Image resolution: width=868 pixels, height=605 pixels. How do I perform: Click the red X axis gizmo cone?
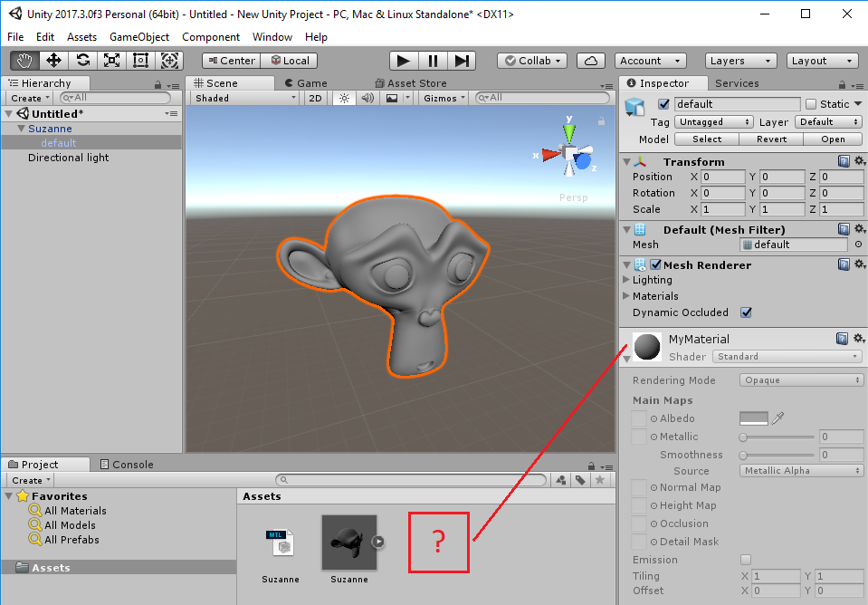tap(550, 155)
